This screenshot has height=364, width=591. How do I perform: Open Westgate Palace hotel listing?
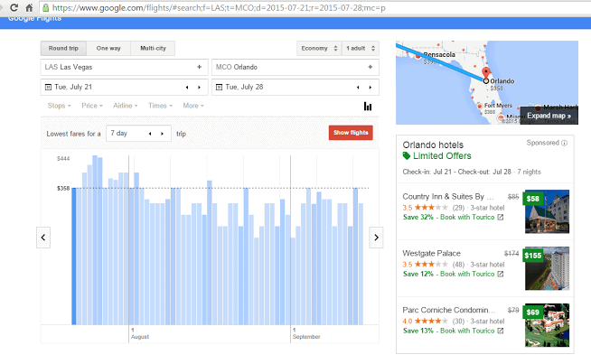(x=432, y=253)
